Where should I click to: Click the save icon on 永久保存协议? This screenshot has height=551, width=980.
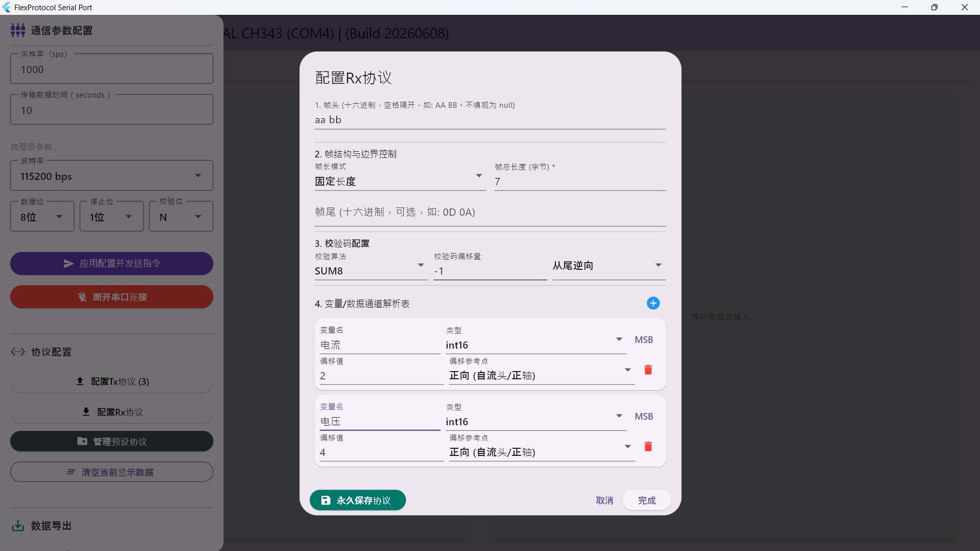click(325, 500)
